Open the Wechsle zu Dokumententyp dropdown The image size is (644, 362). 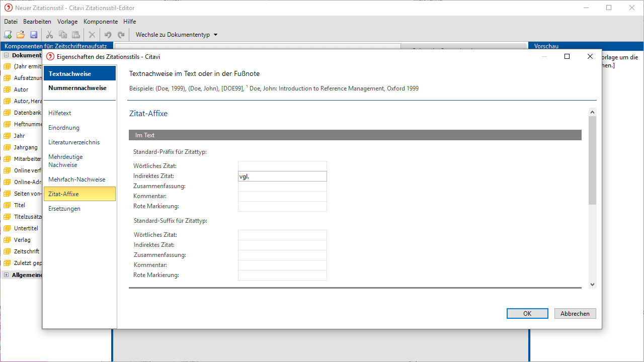[176, 35]
